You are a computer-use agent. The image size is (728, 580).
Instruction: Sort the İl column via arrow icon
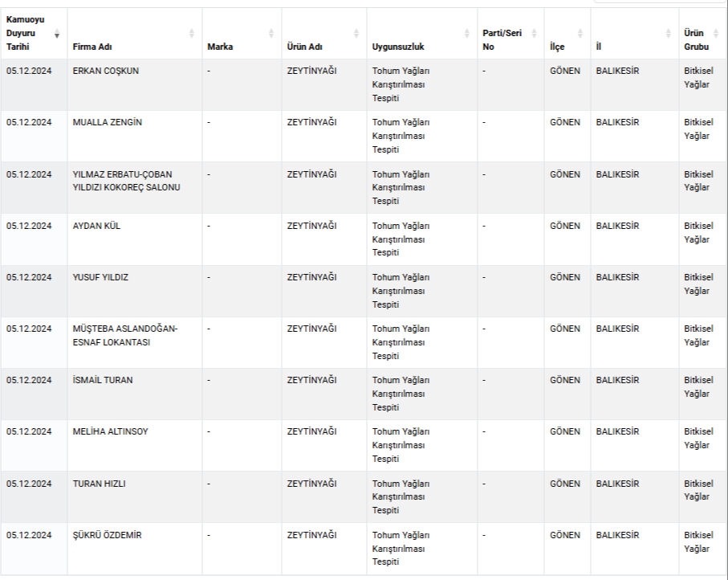click(669, 34)
